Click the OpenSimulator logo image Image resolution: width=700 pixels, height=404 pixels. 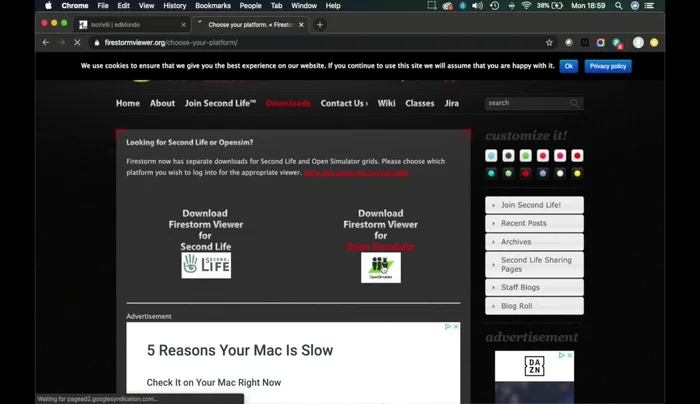[x=381, y=267]
